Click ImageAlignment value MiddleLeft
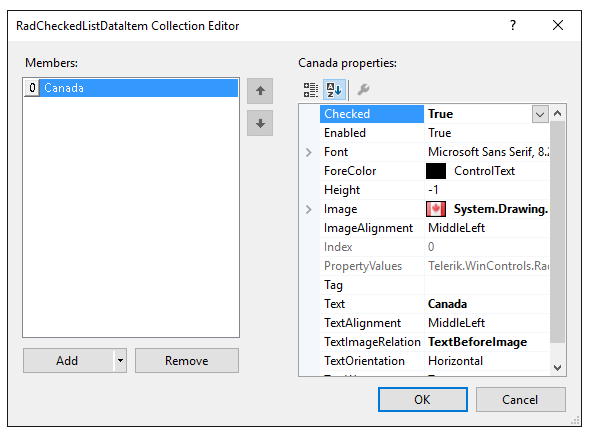 pos(456,228)
